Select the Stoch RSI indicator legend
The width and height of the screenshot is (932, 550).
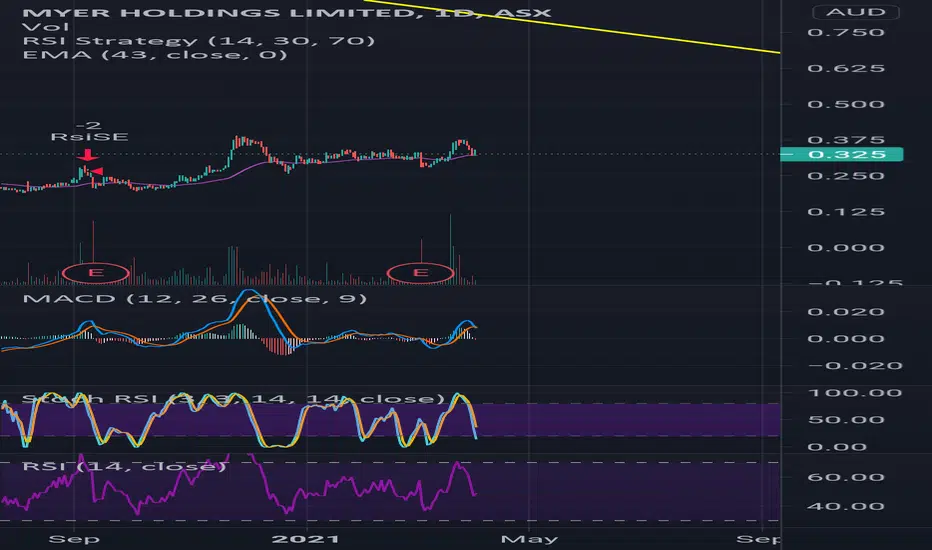coord(233,398)
